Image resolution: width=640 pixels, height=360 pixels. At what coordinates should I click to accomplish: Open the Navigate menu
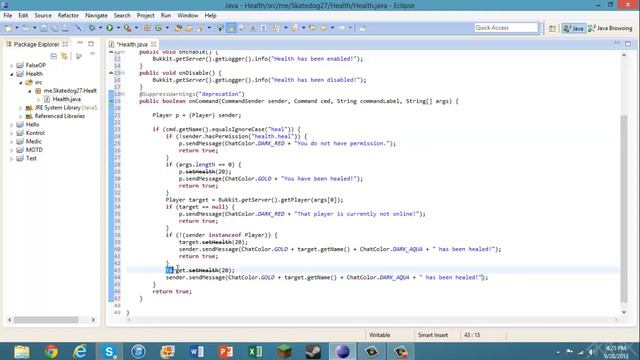tap(96, 16)
